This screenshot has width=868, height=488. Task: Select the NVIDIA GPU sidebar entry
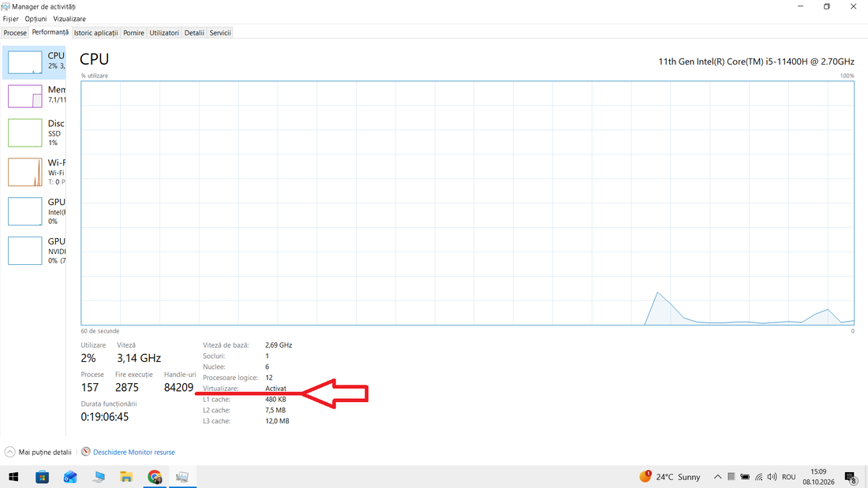coord(34,251)
